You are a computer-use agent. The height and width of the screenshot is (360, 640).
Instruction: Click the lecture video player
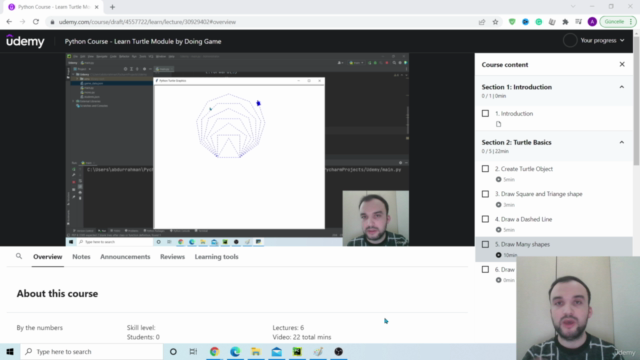click(x=238, y=149)
